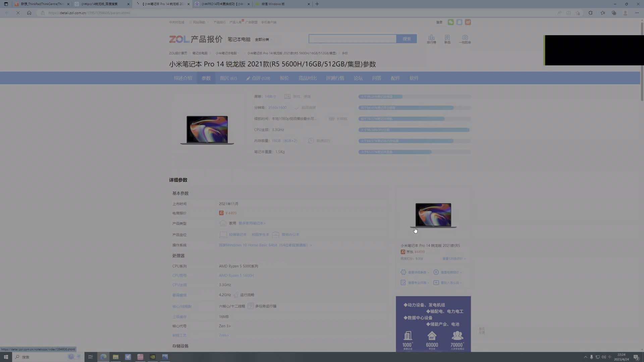This screenshot has height=362, width=644.
Task: Click the JD icon beside ¥4499 price
Action: point(221,213)
